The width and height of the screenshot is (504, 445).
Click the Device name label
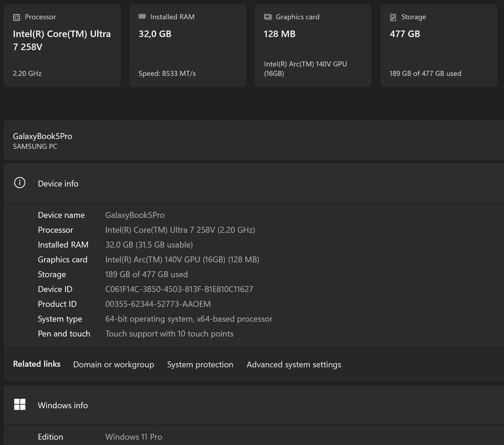click(61, 215)
